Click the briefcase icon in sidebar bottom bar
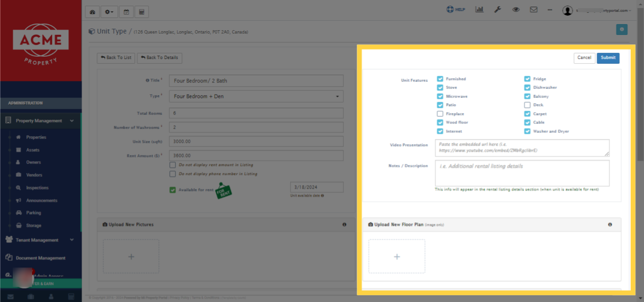Screen dimensions: 644x302 coord(31,297)
